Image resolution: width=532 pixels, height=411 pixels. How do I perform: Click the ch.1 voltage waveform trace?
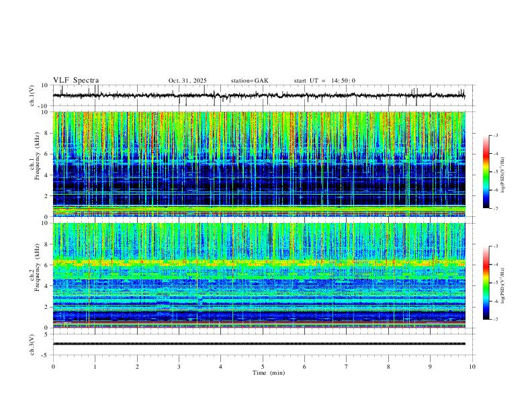[259, 95]
